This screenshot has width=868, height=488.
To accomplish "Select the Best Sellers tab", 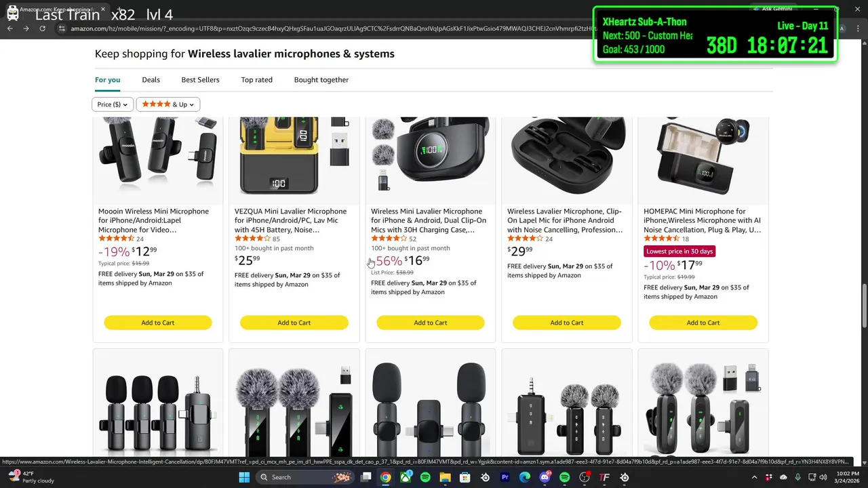I will 200,80.
